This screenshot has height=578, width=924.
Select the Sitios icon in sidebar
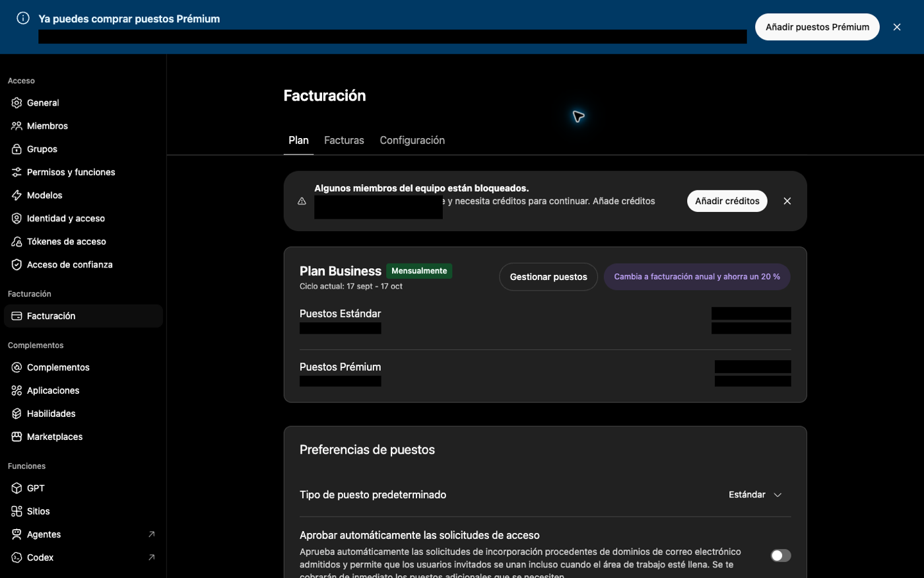pos(16,511)
